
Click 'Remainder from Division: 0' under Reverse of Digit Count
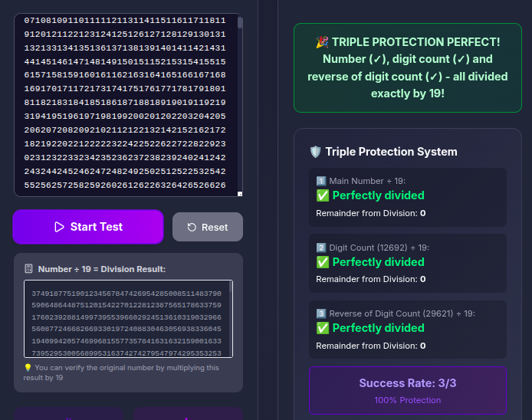click(371, 346)
